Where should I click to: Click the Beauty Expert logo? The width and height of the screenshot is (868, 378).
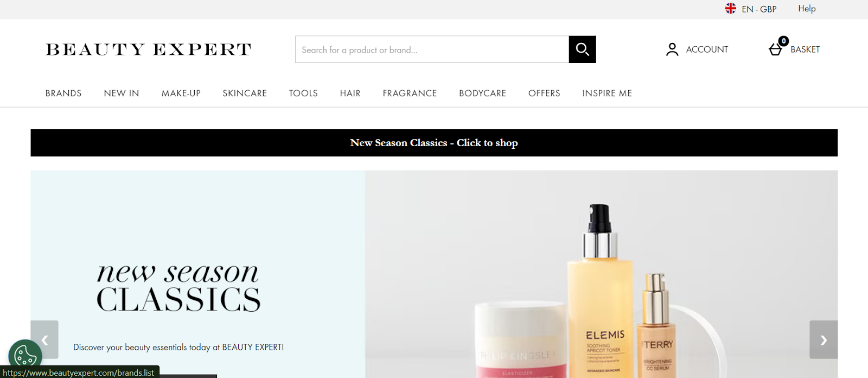pos(149,49)
